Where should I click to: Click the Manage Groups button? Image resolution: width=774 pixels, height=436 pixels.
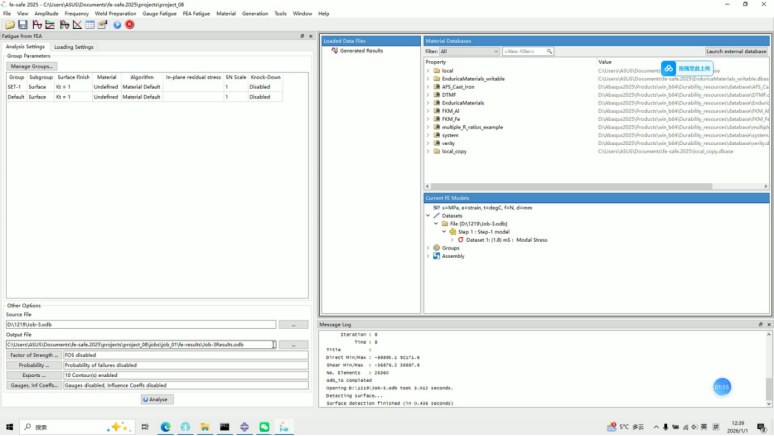point(32,66)
